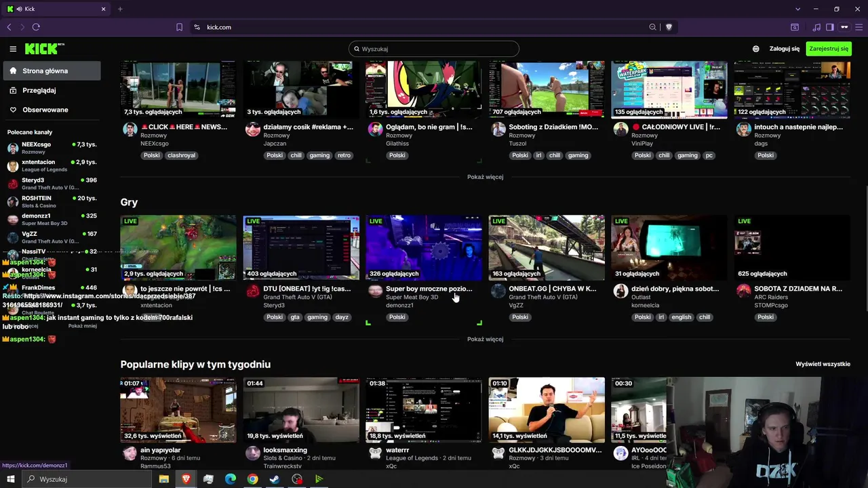Viewport: 868px width, 488px height.
Task: Click Zaloguj się button
Action: [x=785, y=49]
